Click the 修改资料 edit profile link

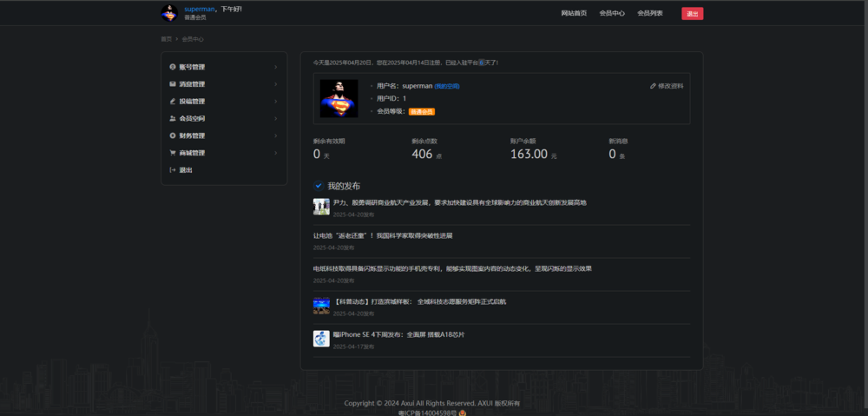pos(667,86)
